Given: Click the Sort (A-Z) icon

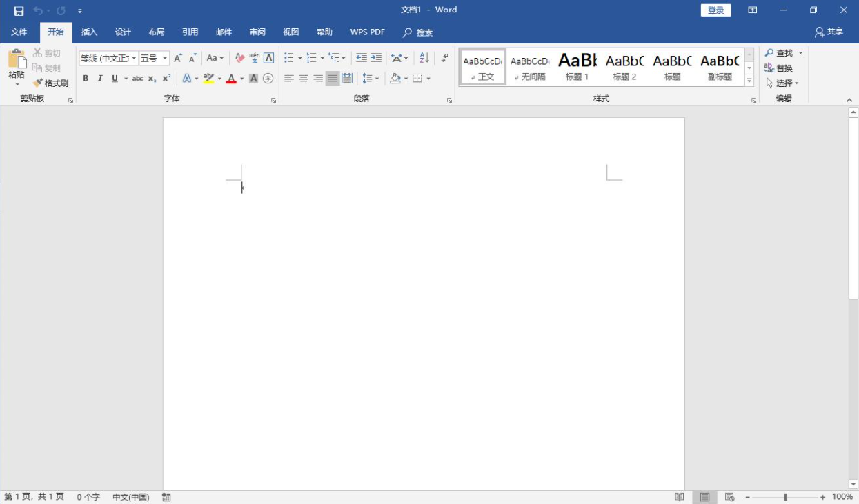Looking at the screenshot, I should pyautogui.click(x=424, y=58).
